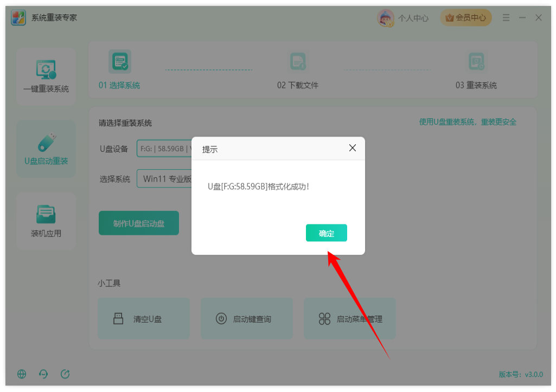Click the app logo in title bar
Screen dimensions: 556x392
pos(18,17)
